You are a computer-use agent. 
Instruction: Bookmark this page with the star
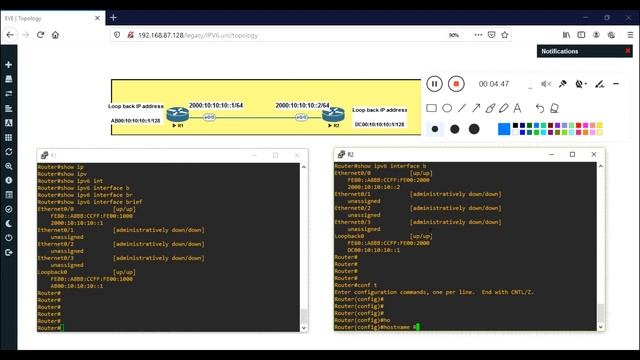click(x=504, y=35)
